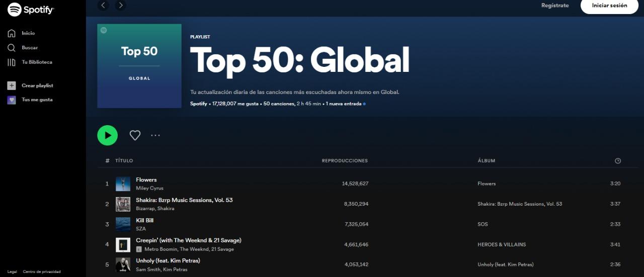Screen dimensions: 644x277
Task: Select Crear playlist in sidebar
Action: point(37,85)
